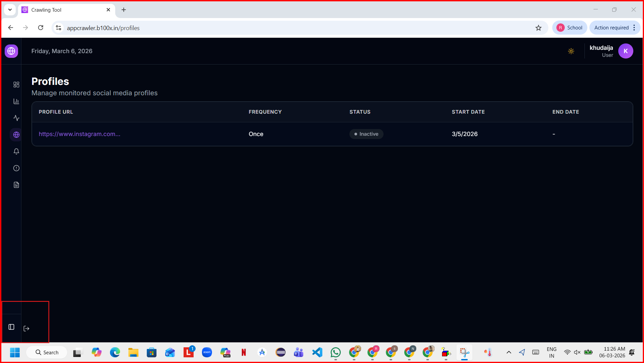This screenshot has height=363, width=644.
Task: Open the Instagram profile URL link
Action: pos(80,134)
